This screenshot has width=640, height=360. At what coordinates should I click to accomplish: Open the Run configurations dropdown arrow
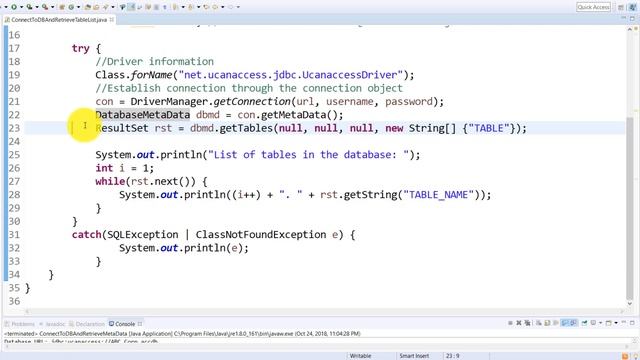click(x=21, y=7)
